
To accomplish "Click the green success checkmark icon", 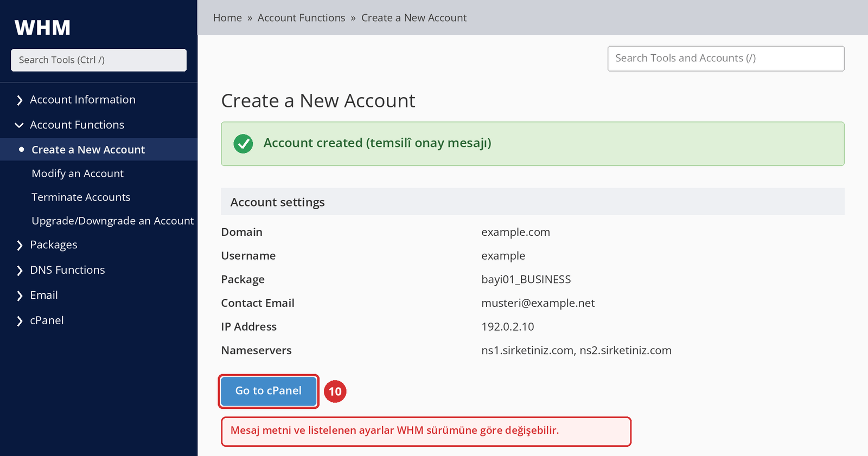I will pyautogui.click(x=243, y=144).
